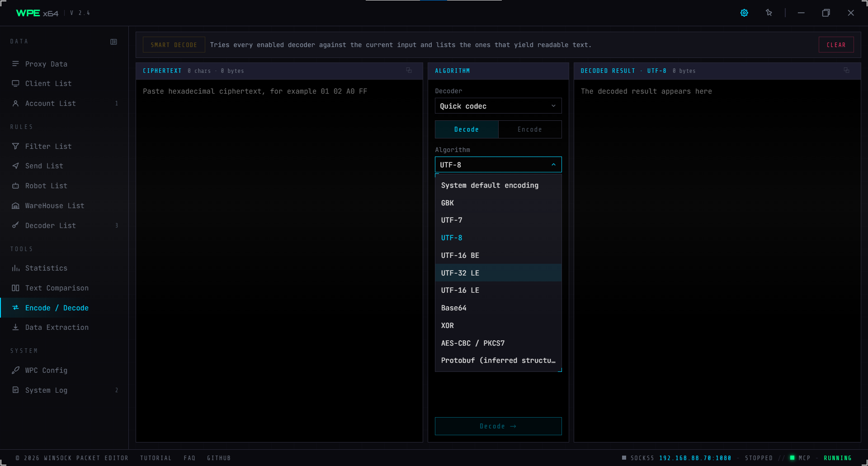
Task: Click the Filter List funnel icon
Action: [x=15, y=146]
